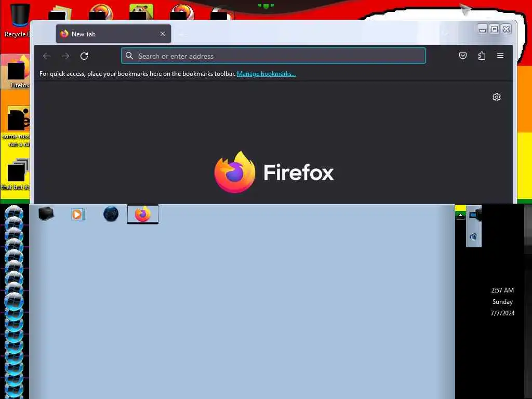Open the Recycle Bin desktop icon

(17, 20)
